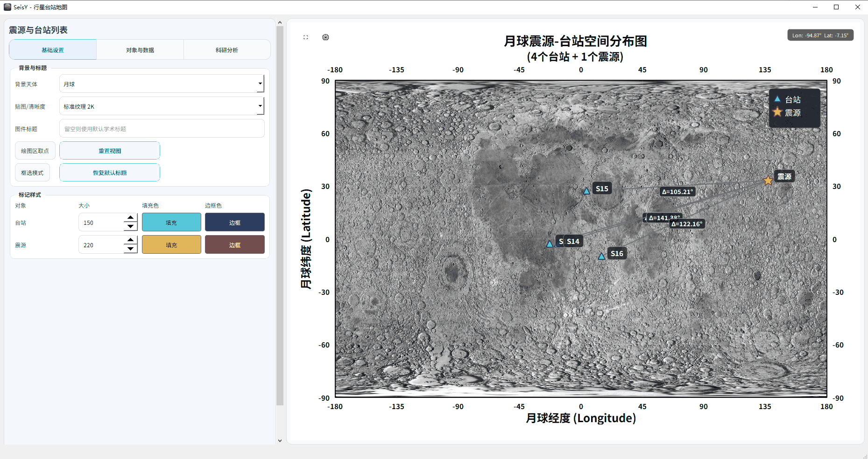Screen dimensions: 868x459
Task: Click the scroll-up arrow of the left panel
Action: pos(280,22)
